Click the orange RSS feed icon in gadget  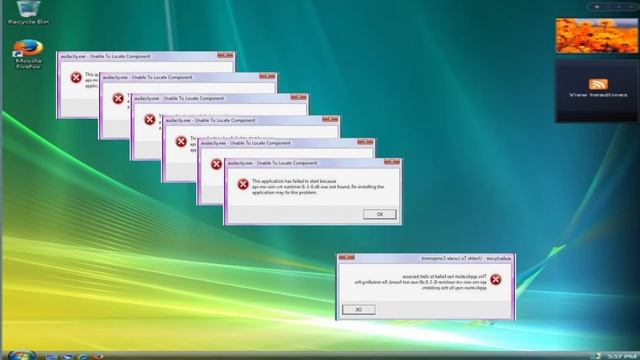598,84
